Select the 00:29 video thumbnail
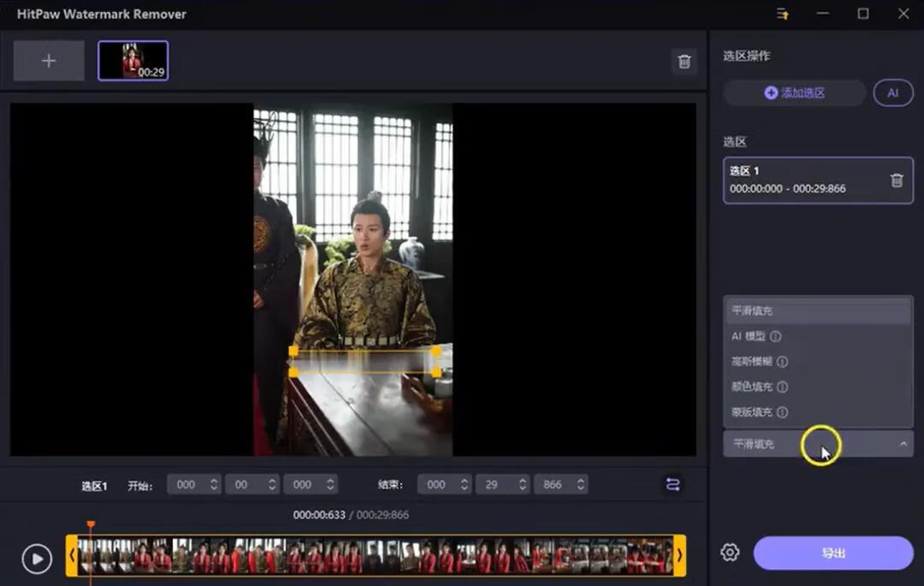This screenshot has height=586, width=924. [133, 60]
